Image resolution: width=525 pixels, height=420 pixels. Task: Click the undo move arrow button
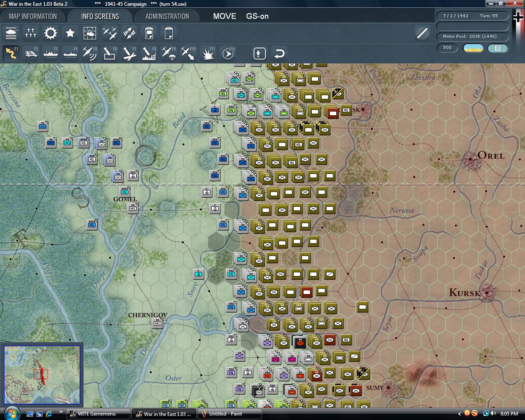(279, 53)
